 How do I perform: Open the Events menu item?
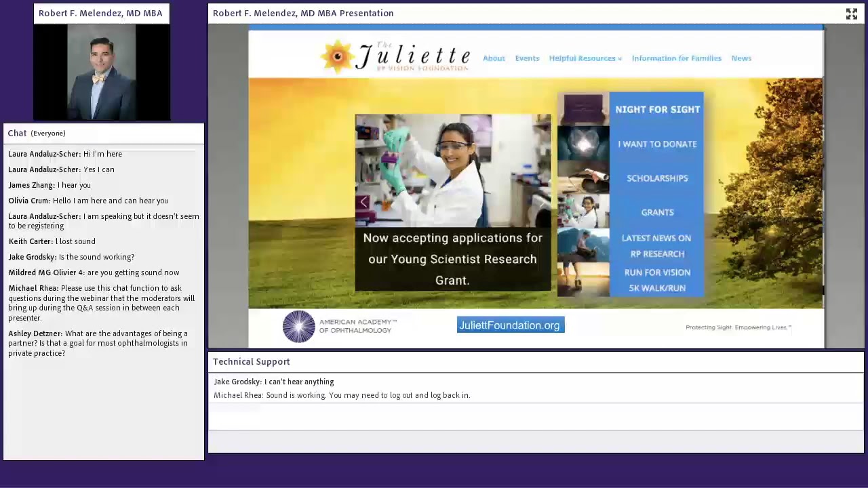coord(527,58)
